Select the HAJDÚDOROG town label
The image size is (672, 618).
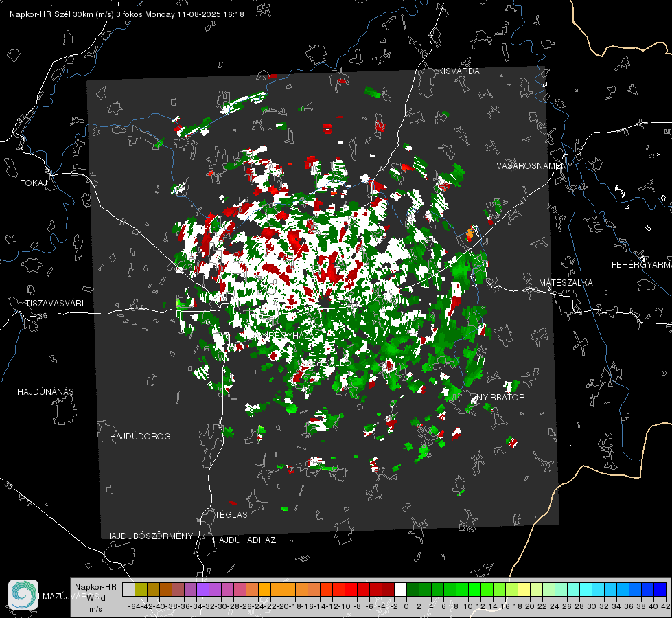pyautogui.click(x=140, y=436)
